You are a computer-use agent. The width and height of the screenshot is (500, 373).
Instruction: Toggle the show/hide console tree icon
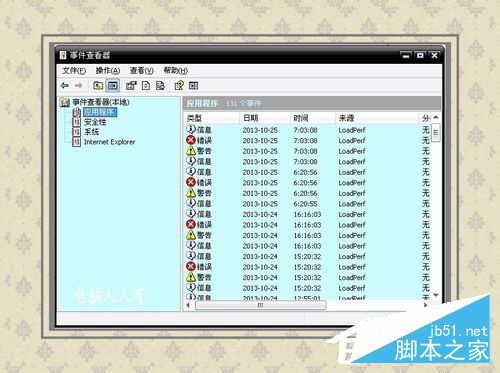click(113, 86)
